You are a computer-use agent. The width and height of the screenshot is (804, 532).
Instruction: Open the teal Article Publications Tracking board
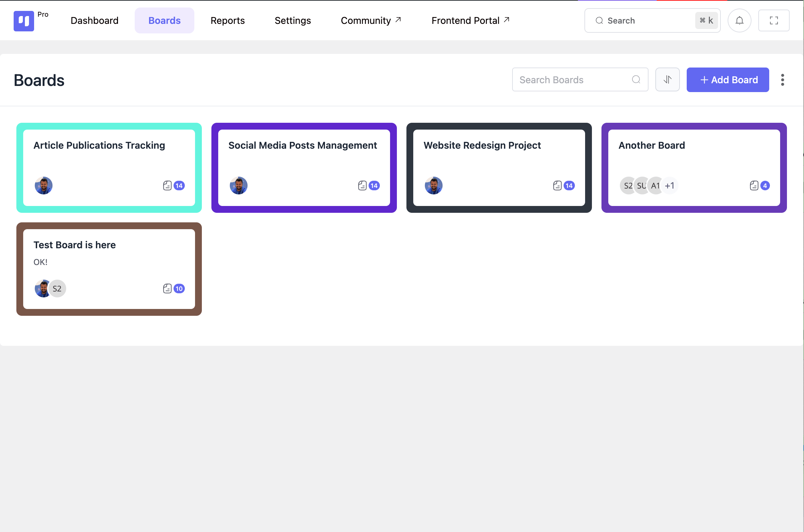coord(99,146)
